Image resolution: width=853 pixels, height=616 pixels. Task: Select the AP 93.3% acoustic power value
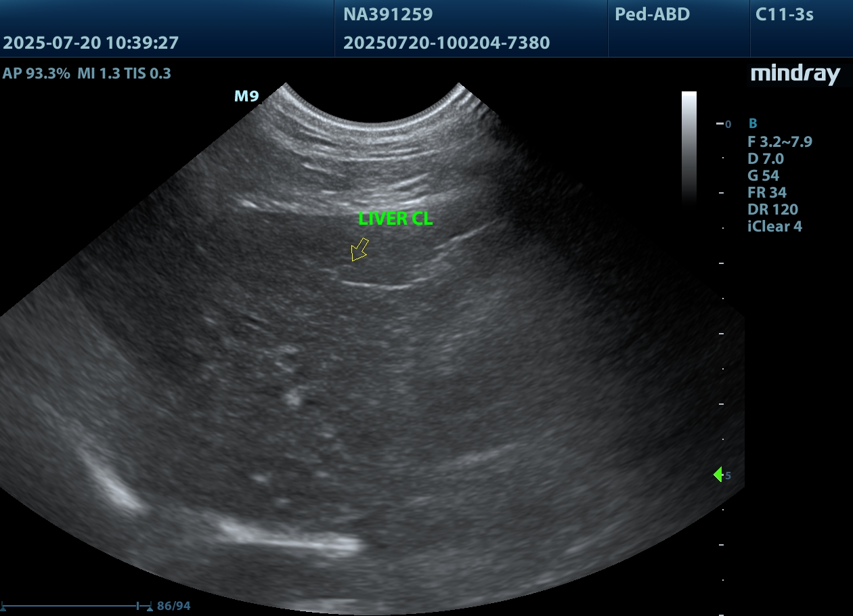(37, 74)
